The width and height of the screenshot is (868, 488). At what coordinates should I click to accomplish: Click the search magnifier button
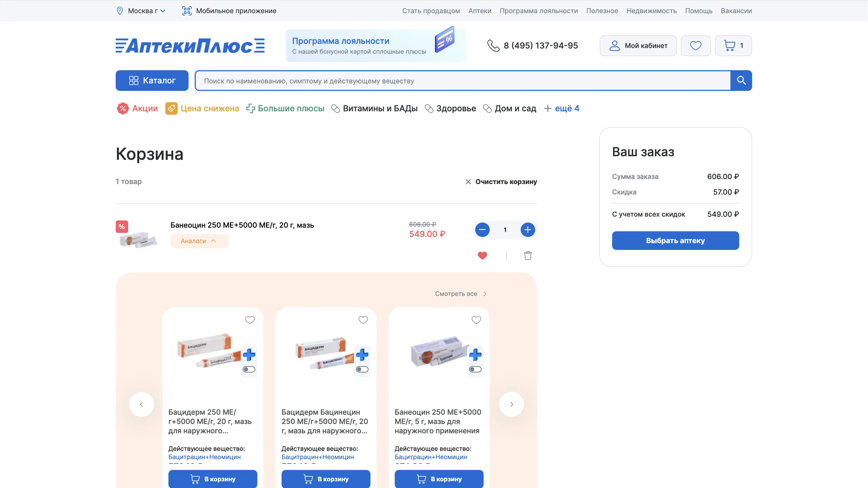741,80
